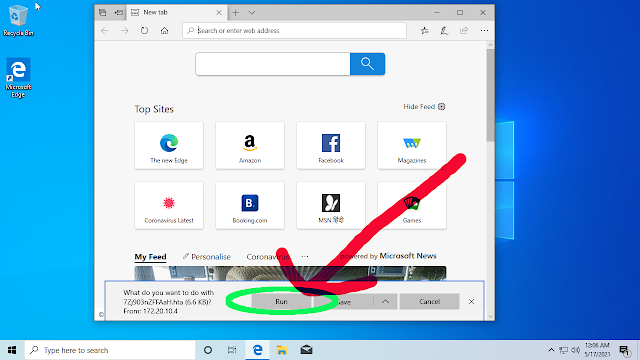The height and width of the screenshot is (360, 640).
Task: Show more feed categories ellipsis
Action: tap(305, 257)
